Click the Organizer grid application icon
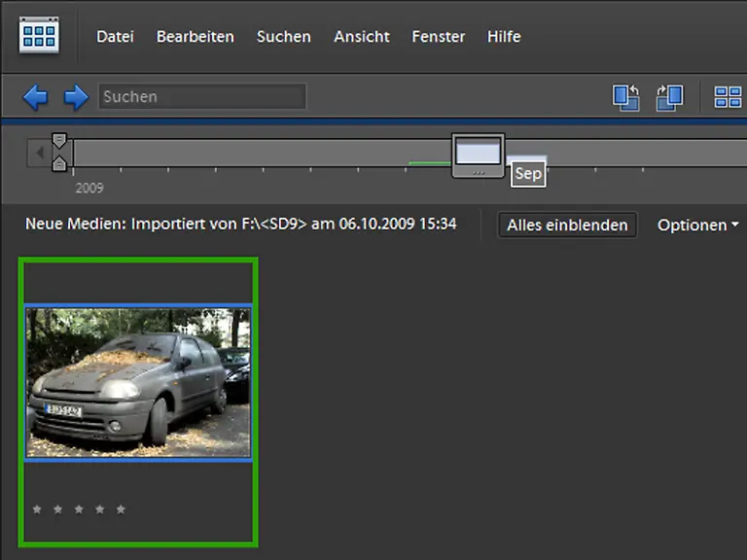This screenshot has width=747, height=560. (39, 36)
